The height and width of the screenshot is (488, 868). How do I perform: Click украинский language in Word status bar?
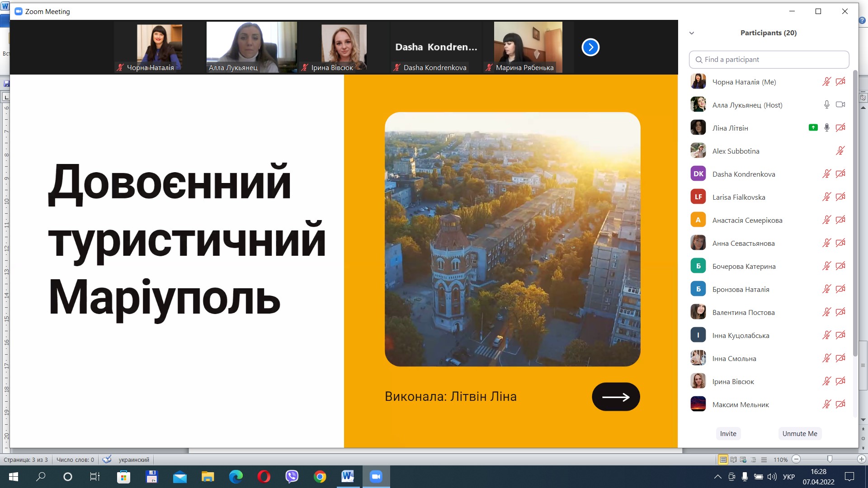click(x=134, y=460)
